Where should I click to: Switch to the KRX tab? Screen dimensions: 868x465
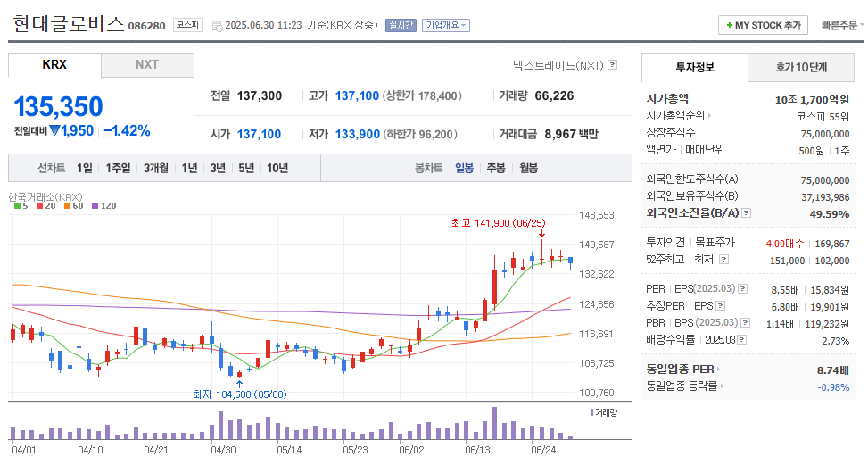[54, 65]
